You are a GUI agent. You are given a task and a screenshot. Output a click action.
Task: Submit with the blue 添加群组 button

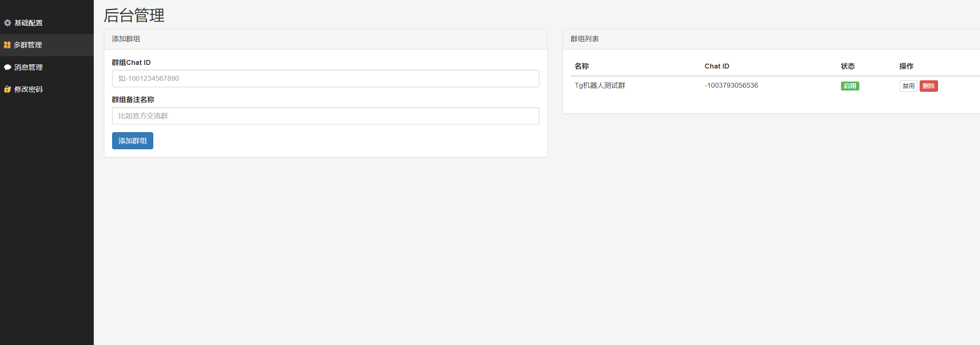coord(132,141)
